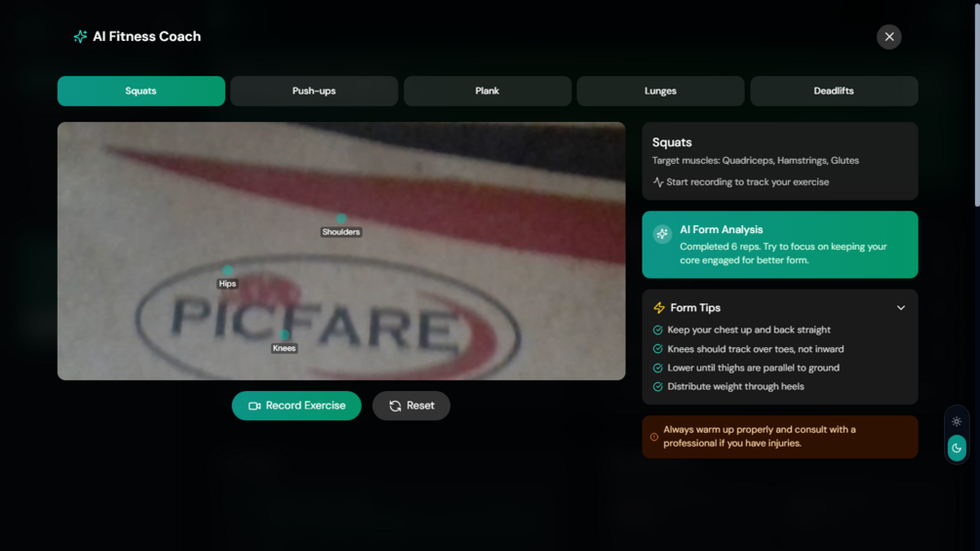Click the 'Completed 6 reps' analysis text

point(783,254)
